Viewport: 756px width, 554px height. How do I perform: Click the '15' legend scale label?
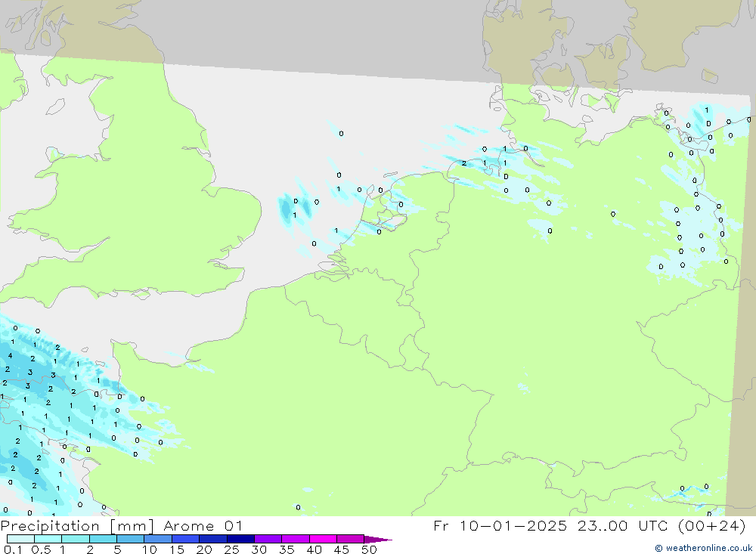176,549
